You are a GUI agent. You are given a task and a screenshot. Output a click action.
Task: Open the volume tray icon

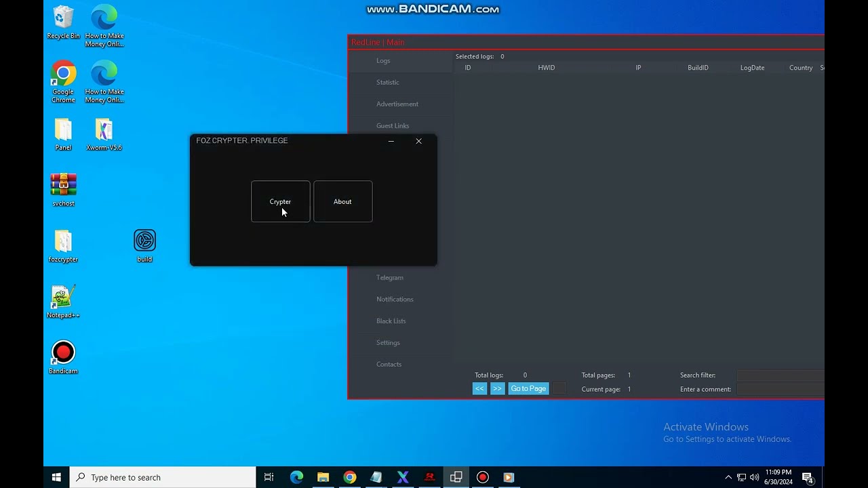[x=754, y=477]
